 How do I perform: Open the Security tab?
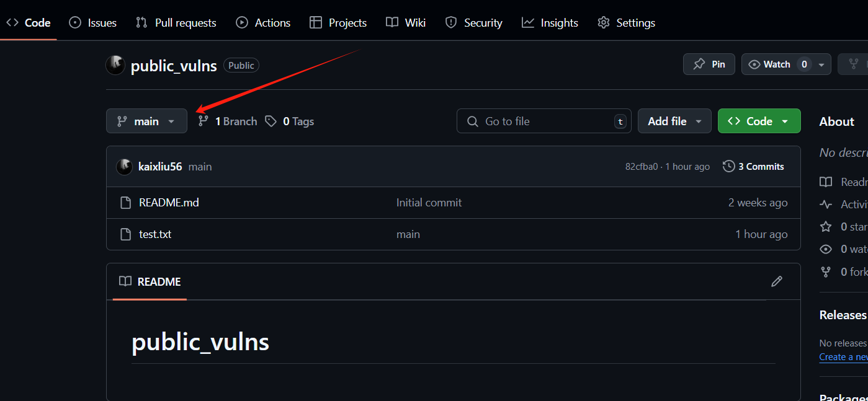point(474,23)
